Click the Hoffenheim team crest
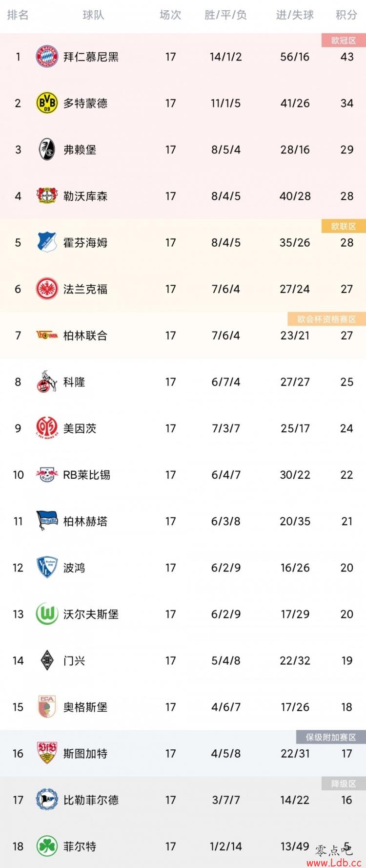This screenshot has height=868, width=366. 47,242
